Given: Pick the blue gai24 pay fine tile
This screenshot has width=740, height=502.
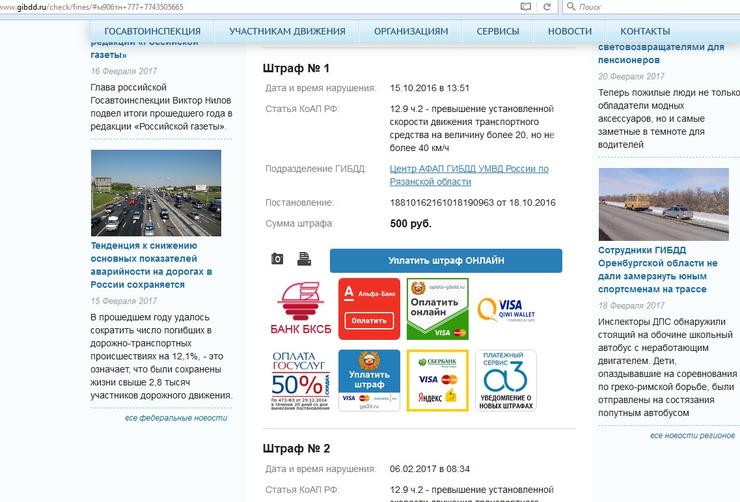Looking at the screenshot, I should click(369, 380).
